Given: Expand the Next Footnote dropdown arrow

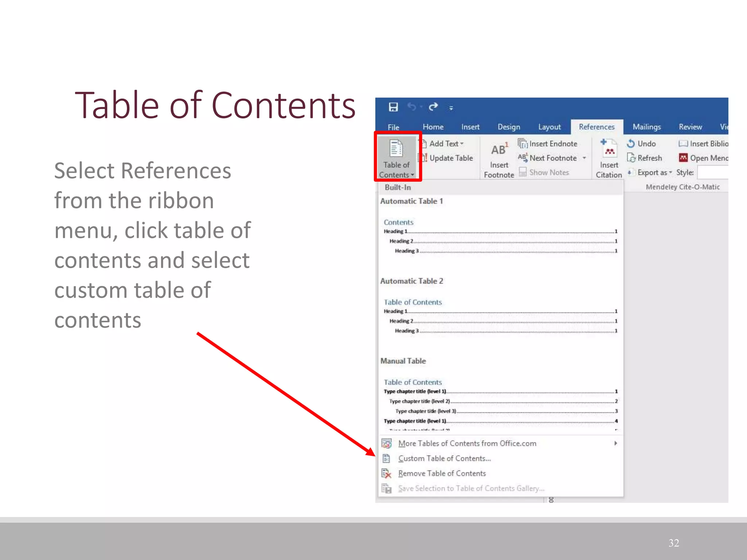Looking at the screenshot, I should click(x=584, y=158).
